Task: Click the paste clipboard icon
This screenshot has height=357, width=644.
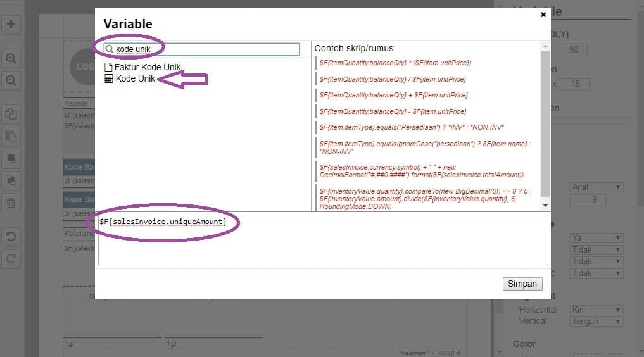Action: [11, 136]
